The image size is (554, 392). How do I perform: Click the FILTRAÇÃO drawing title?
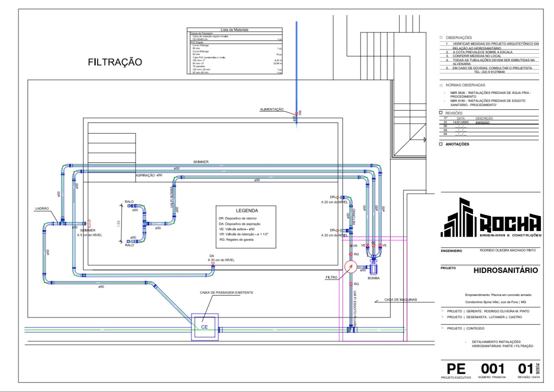pos(115,62)
